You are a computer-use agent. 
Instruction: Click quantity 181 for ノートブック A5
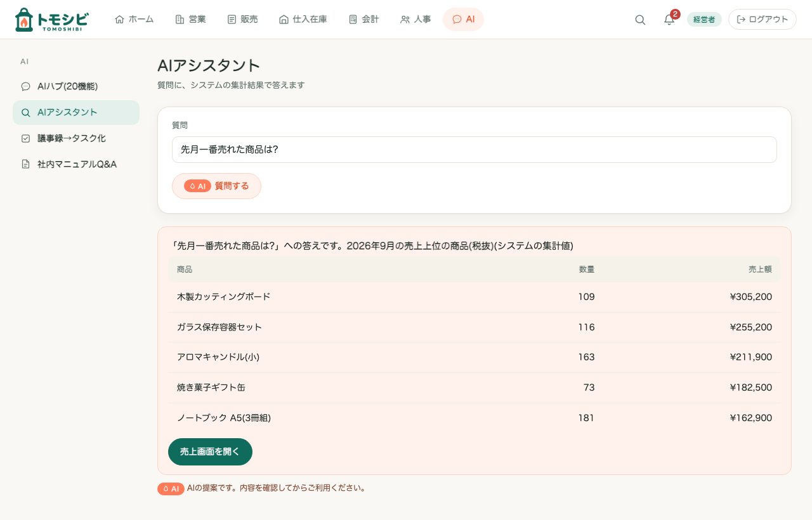(586, 418)
